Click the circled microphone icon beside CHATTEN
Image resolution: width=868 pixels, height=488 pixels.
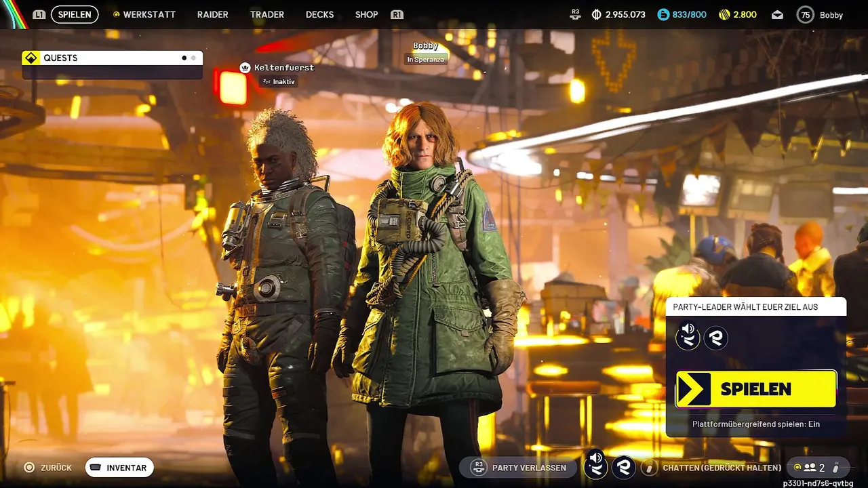(650, 468)
